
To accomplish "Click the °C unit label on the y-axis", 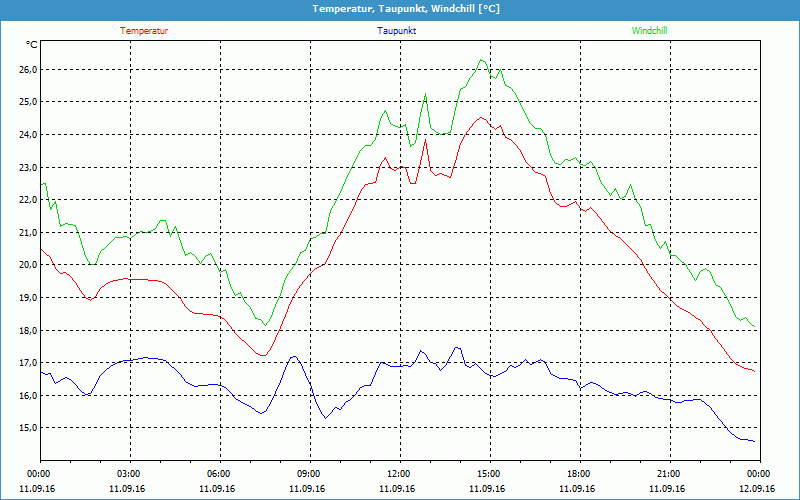I will point(32,45).
